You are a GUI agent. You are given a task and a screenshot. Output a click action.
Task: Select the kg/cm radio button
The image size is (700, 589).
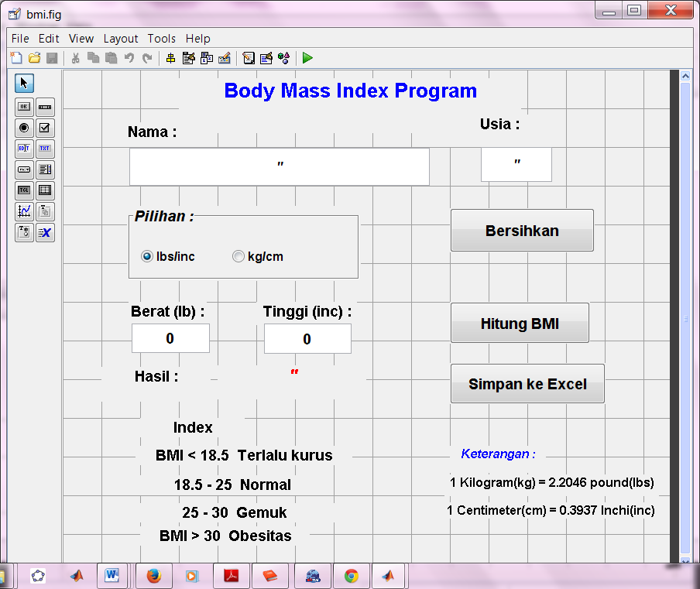(x=238, y=255)
